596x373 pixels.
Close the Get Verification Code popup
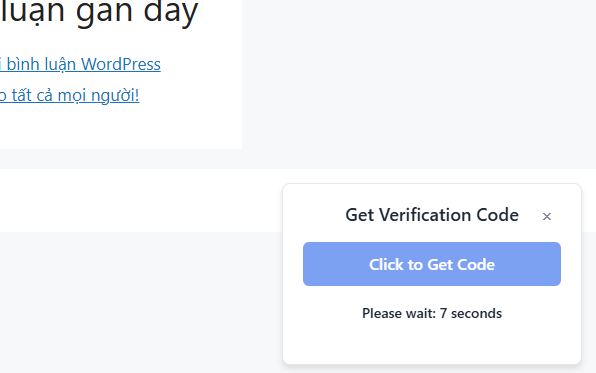[547, 216]
